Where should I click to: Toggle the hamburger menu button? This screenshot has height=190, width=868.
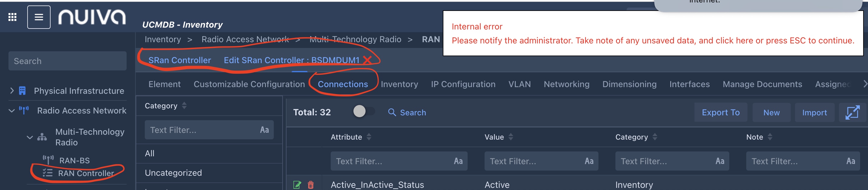point(39,17)
